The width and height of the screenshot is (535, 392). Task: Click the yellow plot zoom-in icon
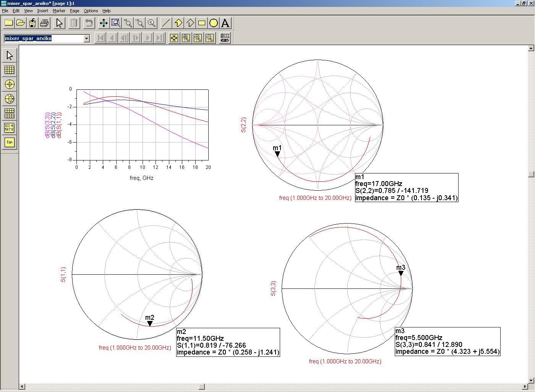(198, 38)
